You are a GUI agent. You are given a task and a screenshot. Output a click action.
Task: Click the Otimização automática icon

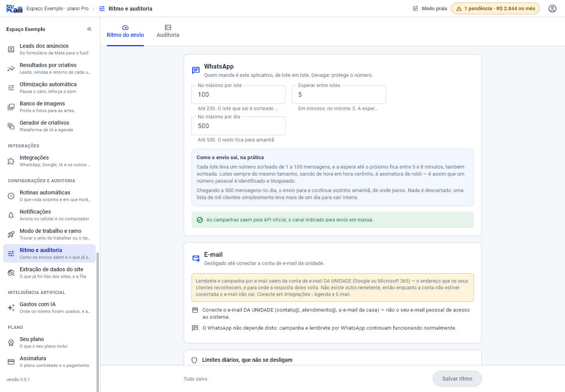11,87
